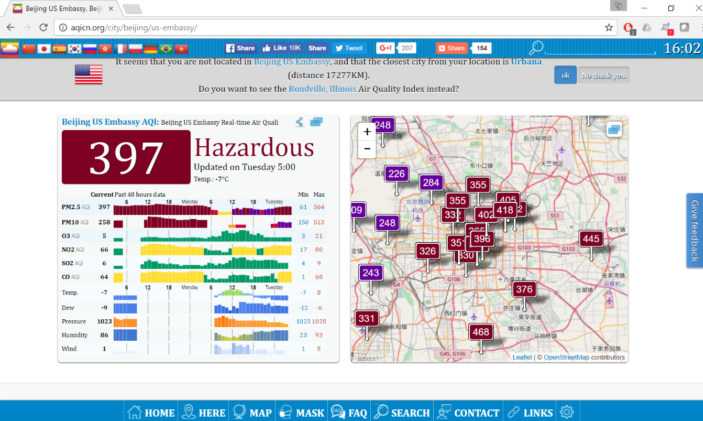The image size is (703, 421).
Task: Focus the city search input field
Action: (601, 48)
